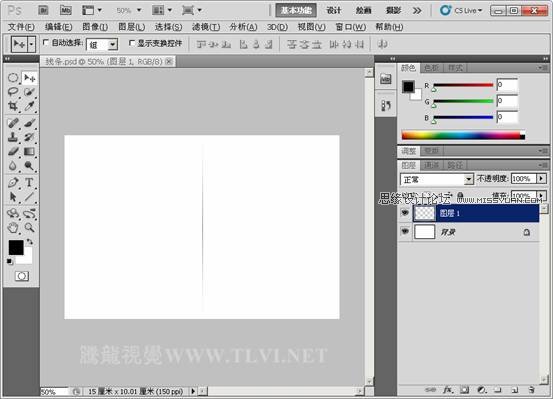
Task: Expand more workspaces chevron
Action: click(x=417, y=11)
